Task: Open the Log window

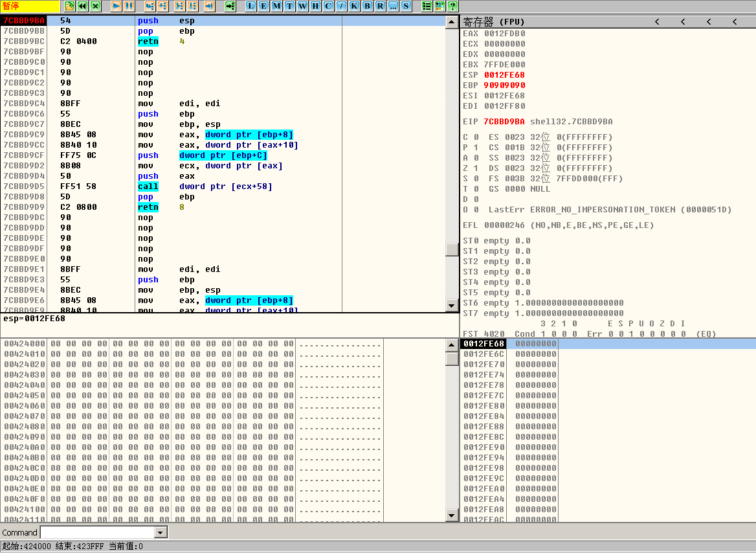Action: pos(250,6)
